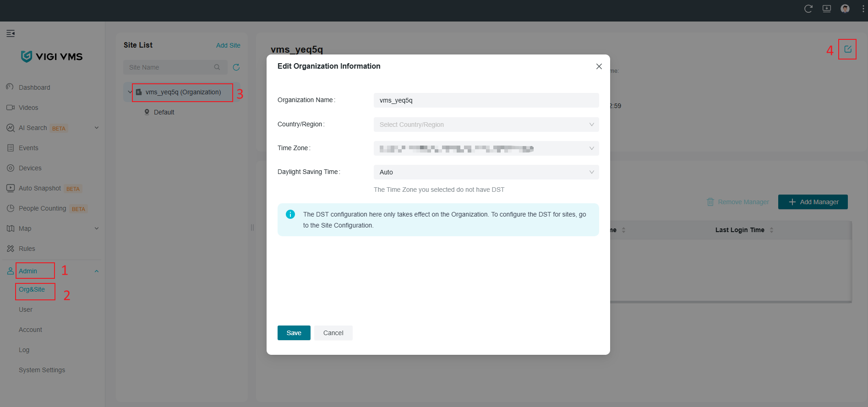This screenshot has height=407, width=868.
Task: Open Log submenu item
Action: click(24, 350)
